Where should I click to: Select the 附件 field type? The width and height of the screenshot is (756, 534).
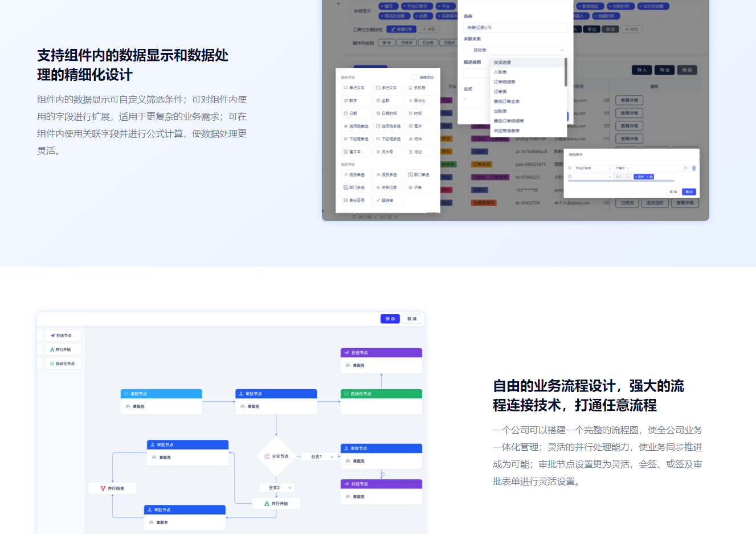[x=421, y=139]
